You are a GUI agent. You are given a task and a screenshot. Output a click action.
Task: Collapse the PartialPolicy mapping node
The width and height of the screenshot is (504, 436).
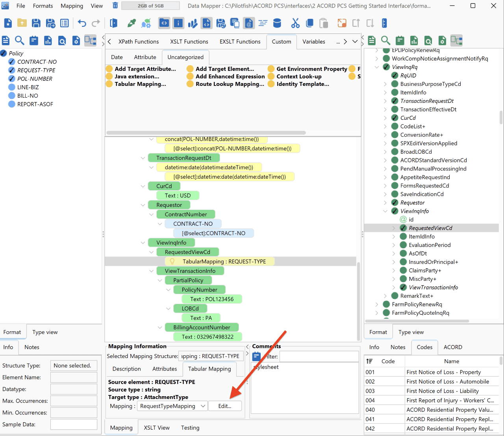pyautogui.click(x=160, y=280)
